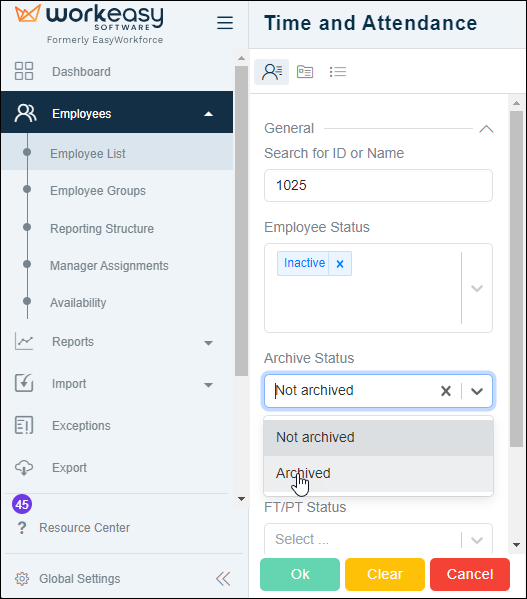The height and width of the screenshot is (599, 527).
Task: Choose Archived from the dropdown list
Action: click(x=378, y=473)
